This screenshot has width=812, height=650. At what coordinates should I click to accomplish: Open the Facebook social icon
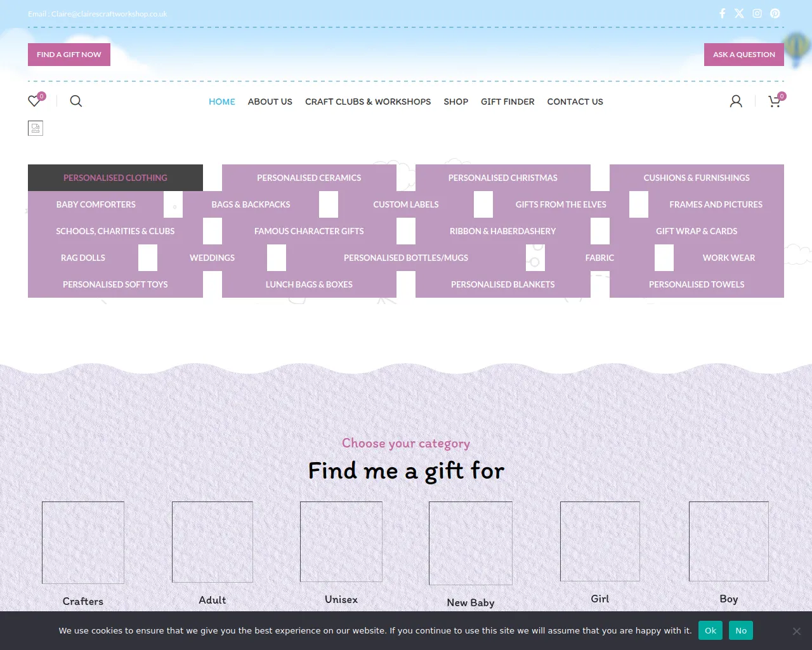click(x=722, y=13)
